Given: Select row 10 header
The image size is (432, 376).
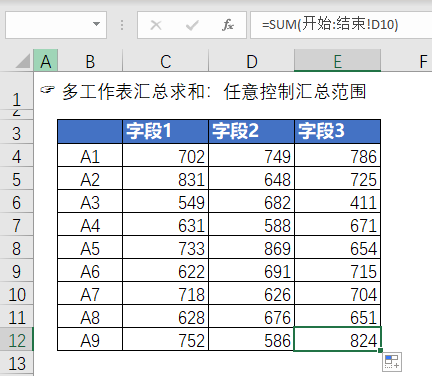Looking at the screenshot, I should pyautogui.click(x=17, y=293).
